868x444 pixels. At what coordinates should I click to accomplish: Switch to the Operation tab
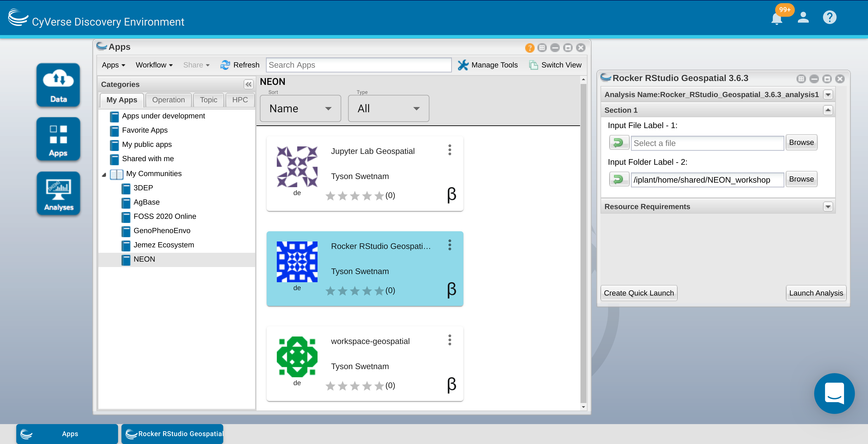click(168, 100)
